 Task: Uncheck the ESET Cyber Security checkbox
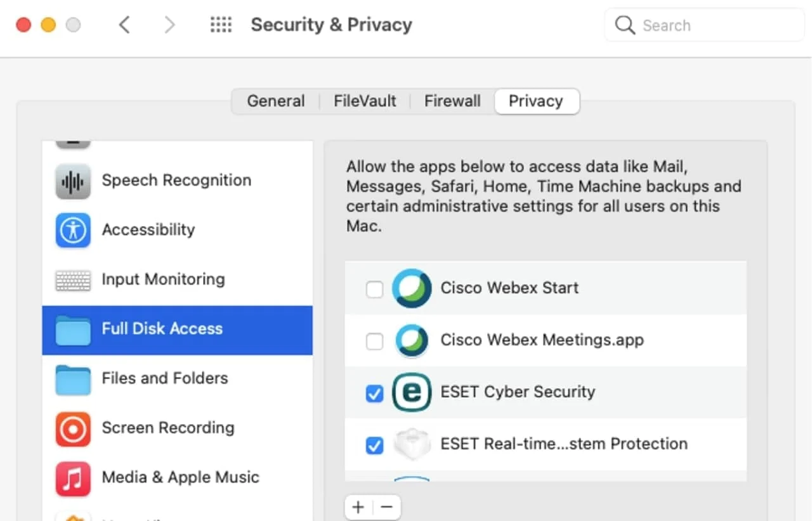click(375, 394)
